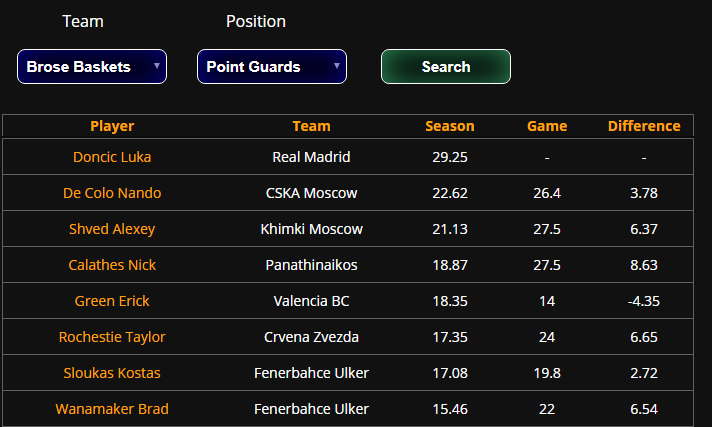The height and width of the screenshot is (427, 712).
Task: Open Sloukas Kostas player link
Action: pos(112,373)
